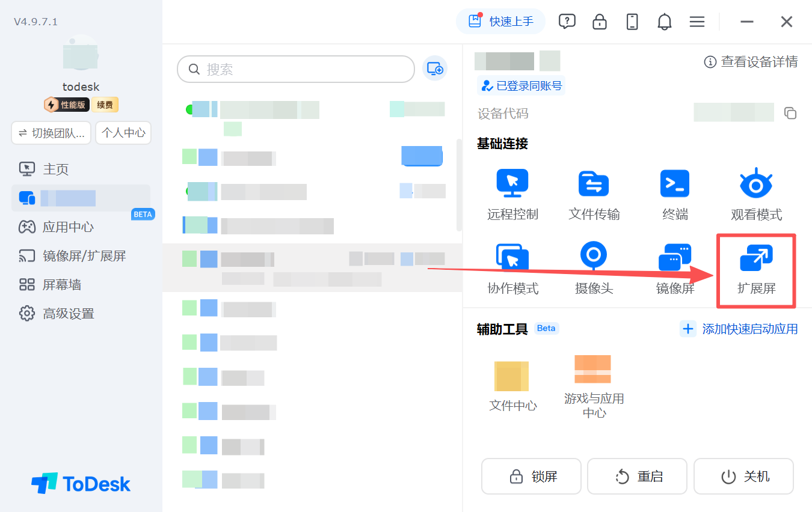Click the add device icon beside the search box
This screenshot has height=512, width=812.
coord(435,69)
